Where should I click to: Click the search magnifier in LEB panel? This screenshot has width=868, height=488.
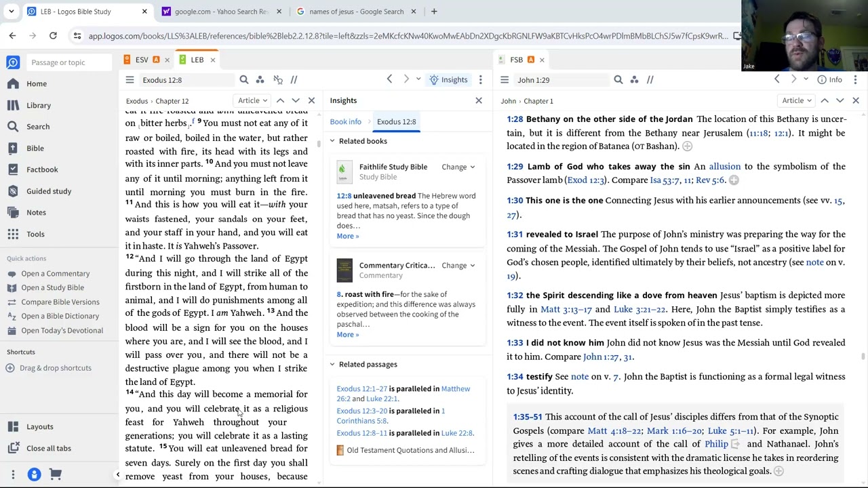[244, 80]
